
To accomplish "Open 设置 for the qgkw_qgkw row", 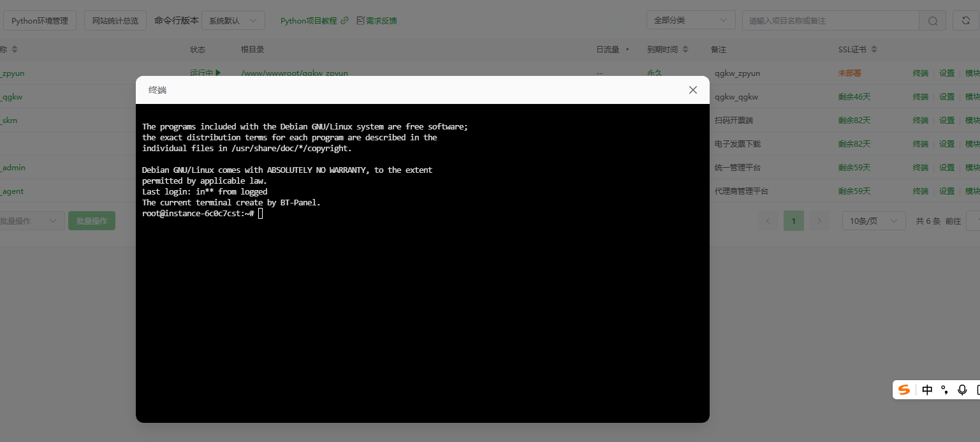I will 947,97.
